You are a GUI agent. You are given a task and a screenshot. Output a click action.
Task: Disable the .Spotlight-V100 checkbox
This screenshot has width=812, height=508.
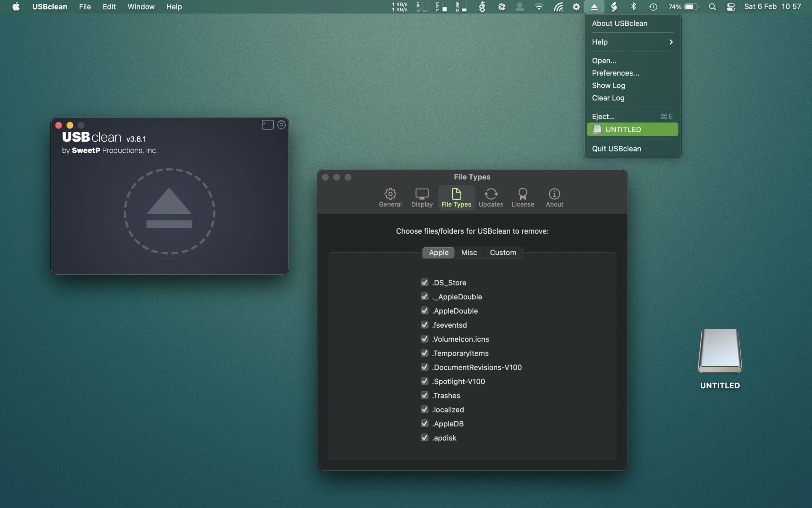pyautogui.click(x=424, y=381)
